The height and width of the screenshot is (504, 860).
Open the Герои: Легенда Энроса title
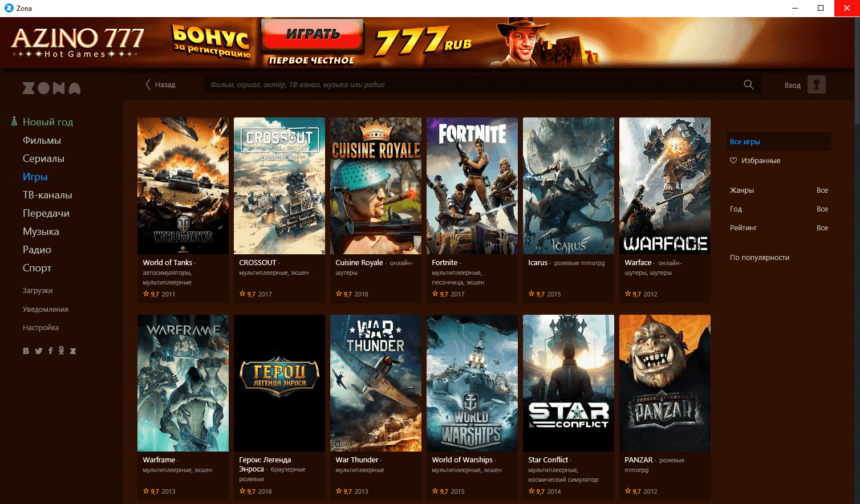(265, 465)
